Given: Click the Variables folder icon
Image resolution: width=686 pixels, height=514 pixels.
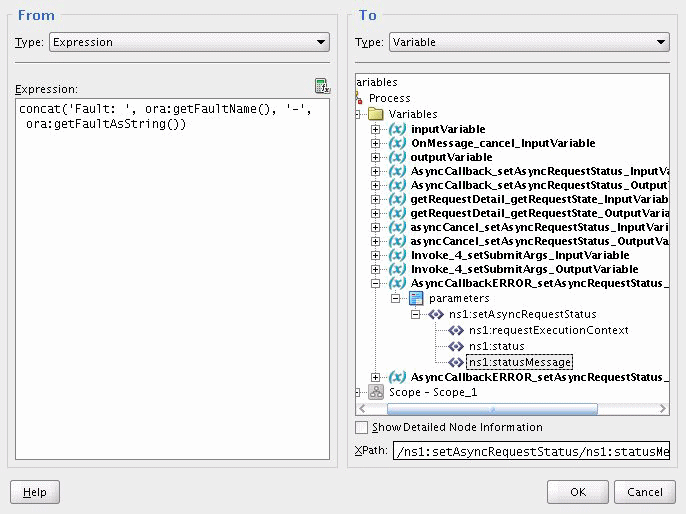Looking at the screenshot, I should 376,114.
